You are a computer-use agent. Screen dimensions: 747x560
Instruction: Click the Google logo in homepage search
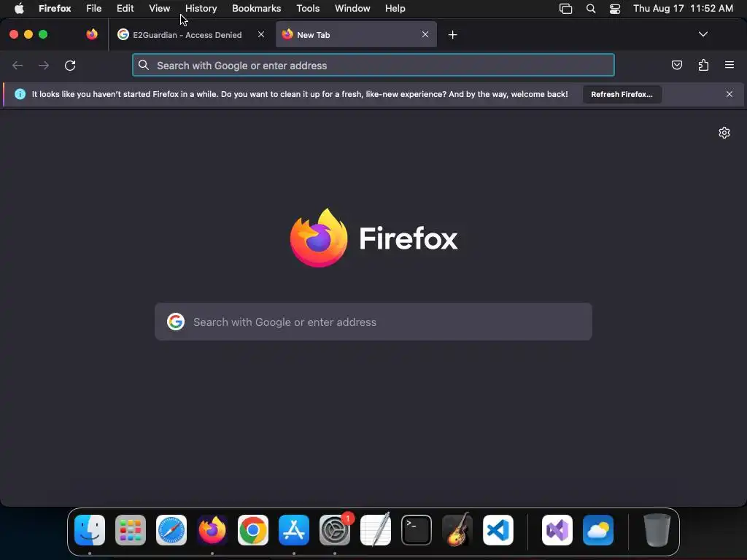(176, 322)
